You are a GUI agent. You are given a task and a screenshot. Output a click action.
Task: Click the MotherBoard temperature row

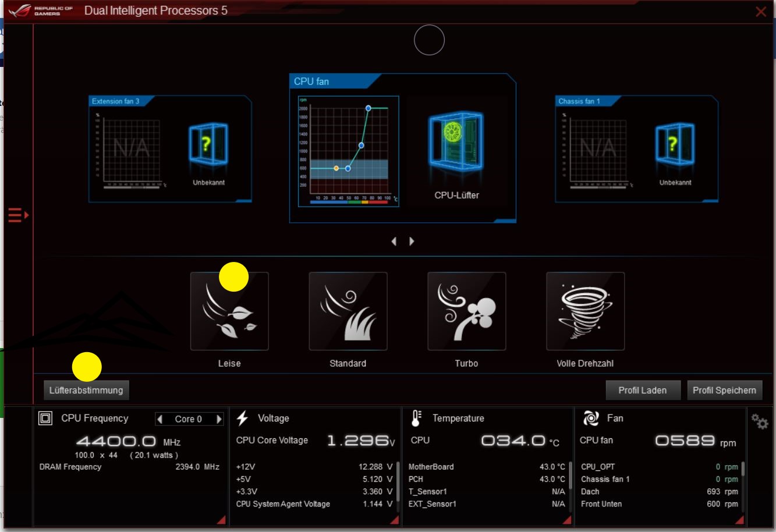pyautogui.click(x=487, y=467)
